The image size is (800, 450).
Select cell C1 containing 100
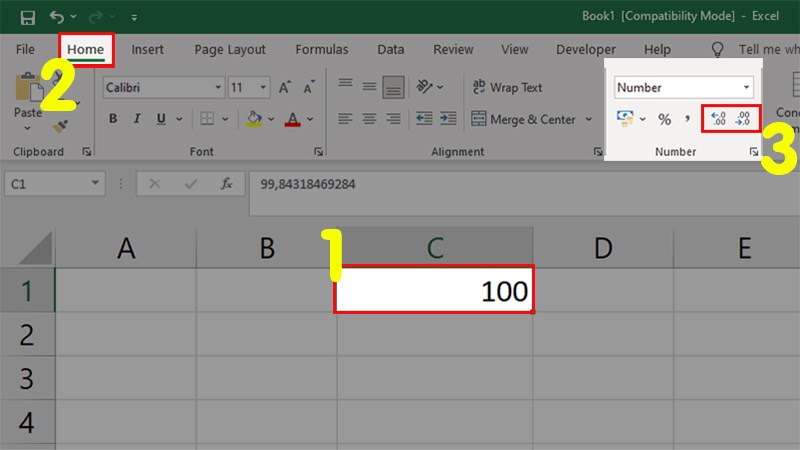pos(434,290)
